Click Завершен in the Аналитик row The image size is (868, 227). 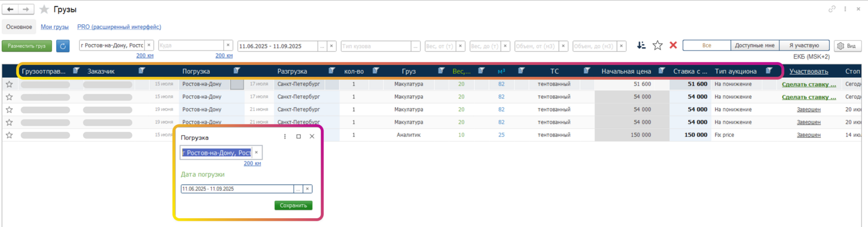(809, 135)
